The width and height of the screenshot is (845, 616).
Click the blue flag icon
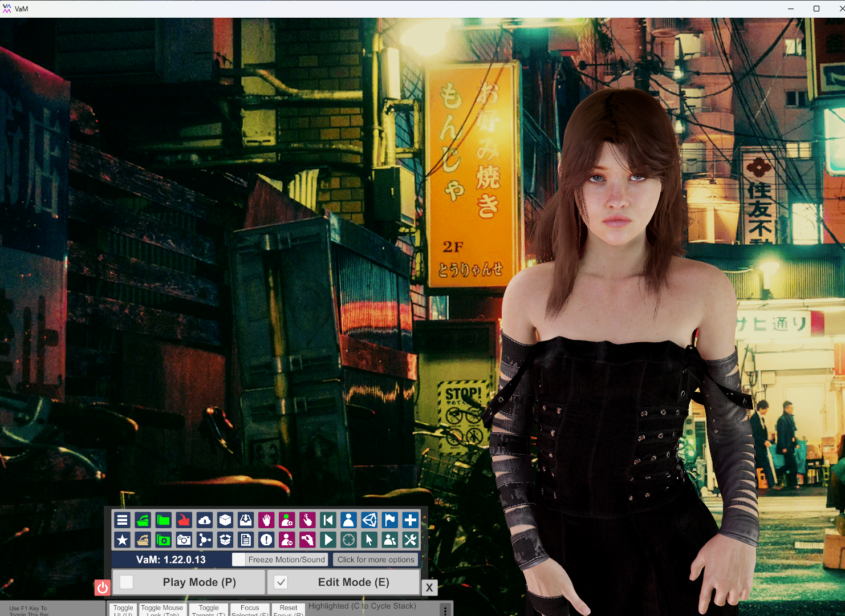tap(389, 520)
